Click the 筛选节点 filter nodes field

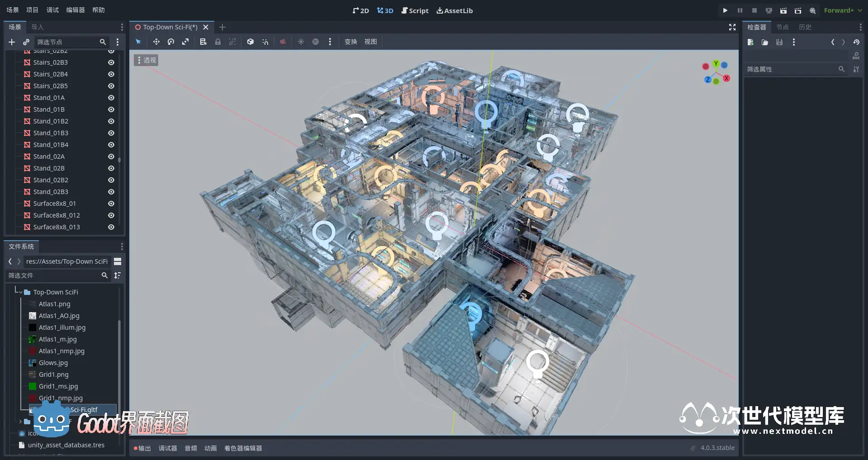click(67, 42)
